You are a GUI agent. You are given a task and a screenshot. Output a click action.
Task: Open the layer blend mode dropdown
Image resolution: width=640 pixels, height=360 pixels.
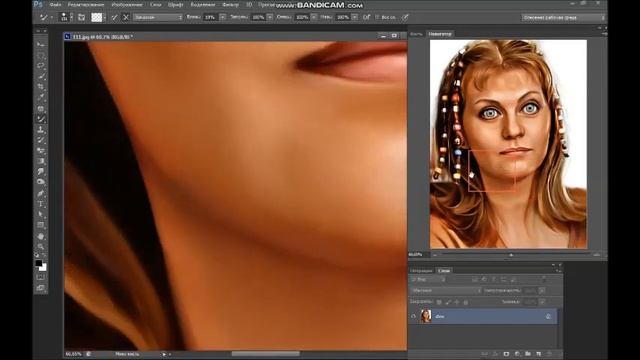(446, 291)
